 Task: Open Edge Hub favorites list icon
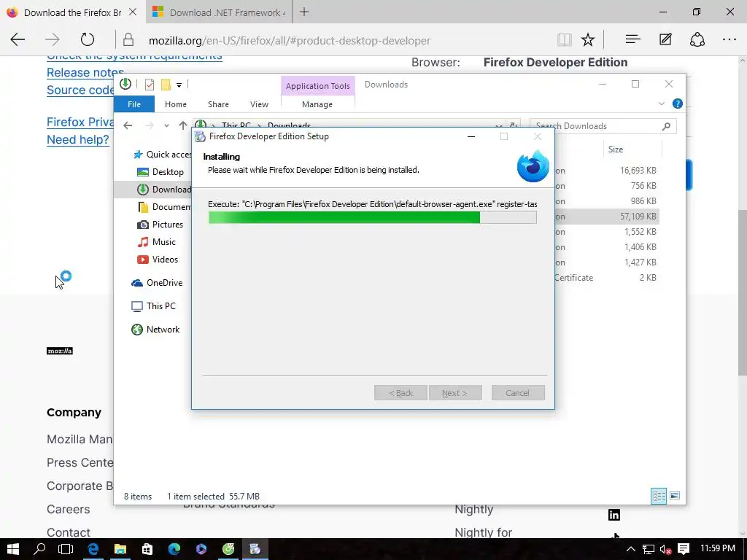[x=632, y=40]
